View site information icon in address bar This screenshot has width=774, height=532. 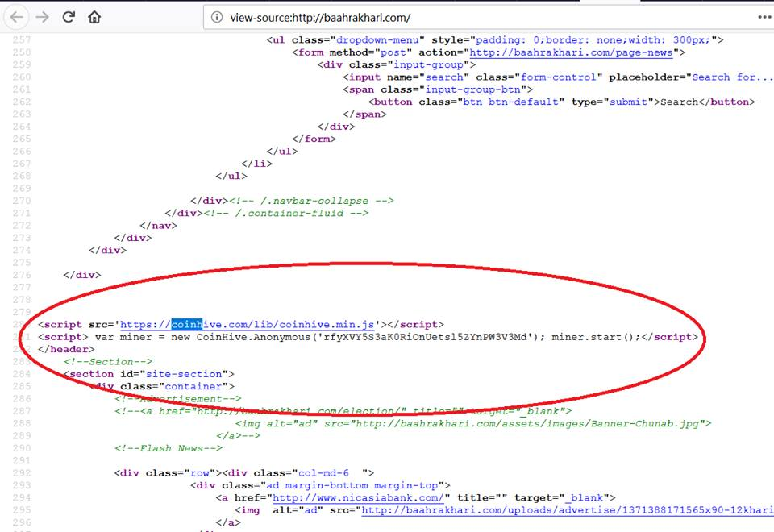pyautogui.click(x=216, y=17)
